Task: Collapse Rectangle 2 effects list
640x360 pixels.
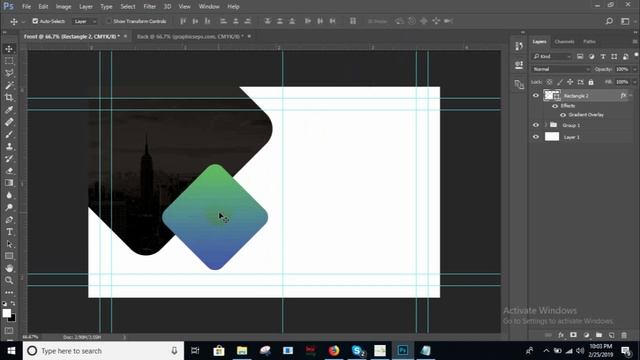Action: (x=631, y=96)
